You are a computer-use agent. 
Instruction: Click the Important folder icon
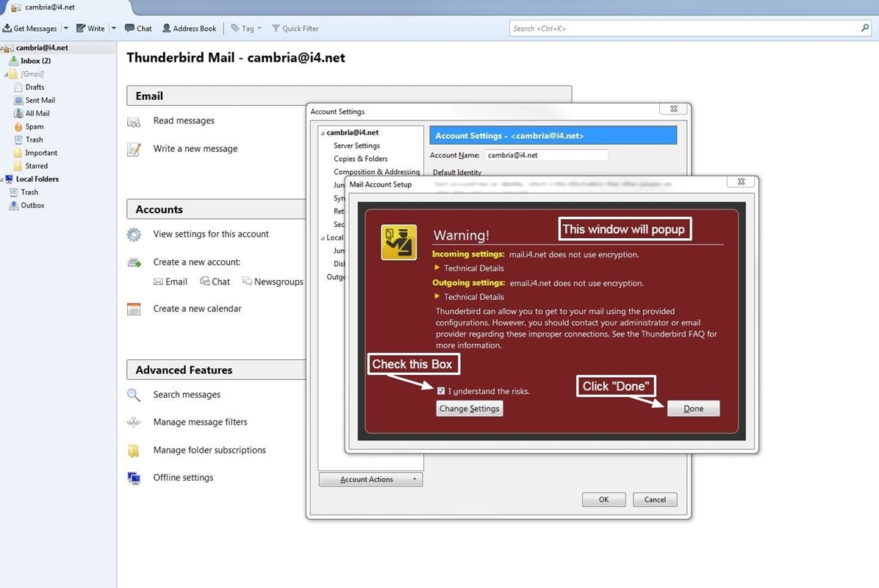(18, 152)
